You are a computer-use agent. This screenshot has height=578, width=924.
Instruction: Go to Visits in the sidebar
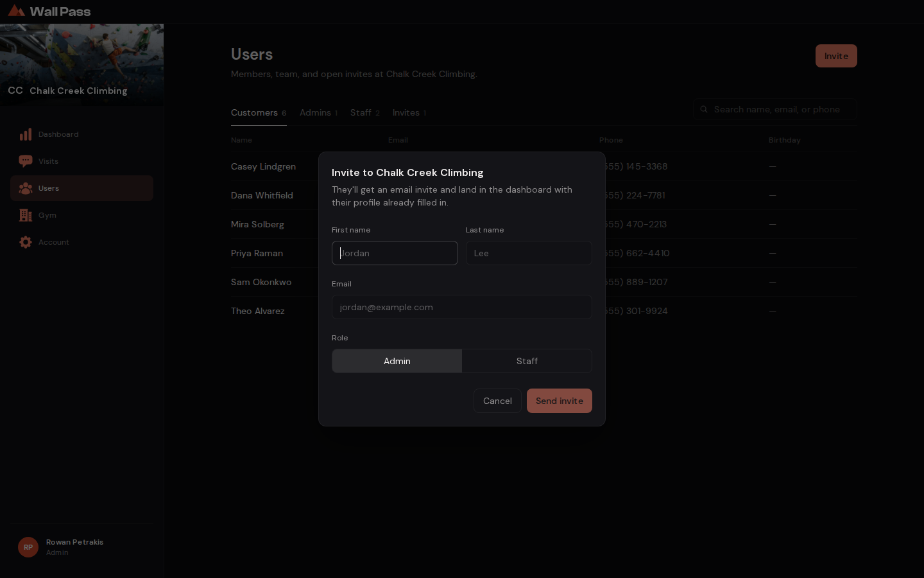pos(81,161)
